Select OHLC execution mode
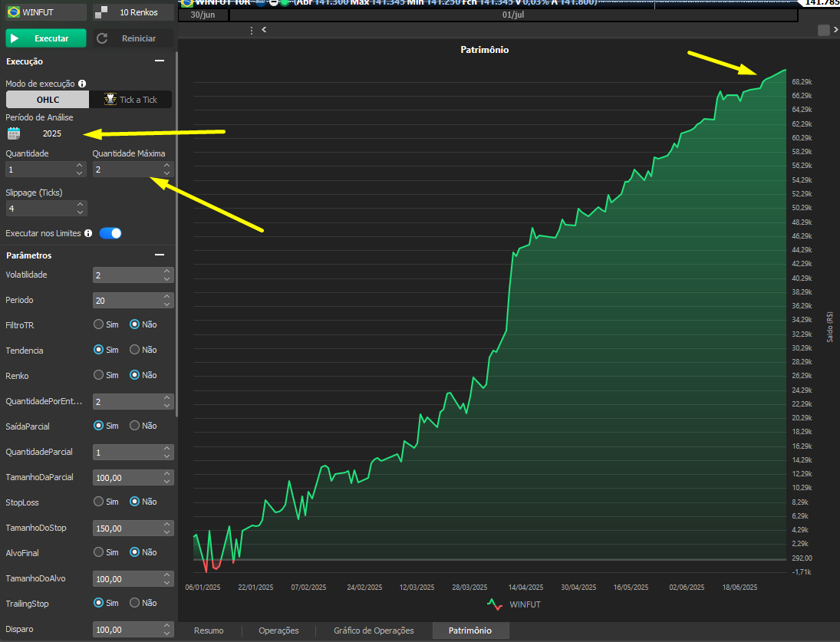 point(48,100)
